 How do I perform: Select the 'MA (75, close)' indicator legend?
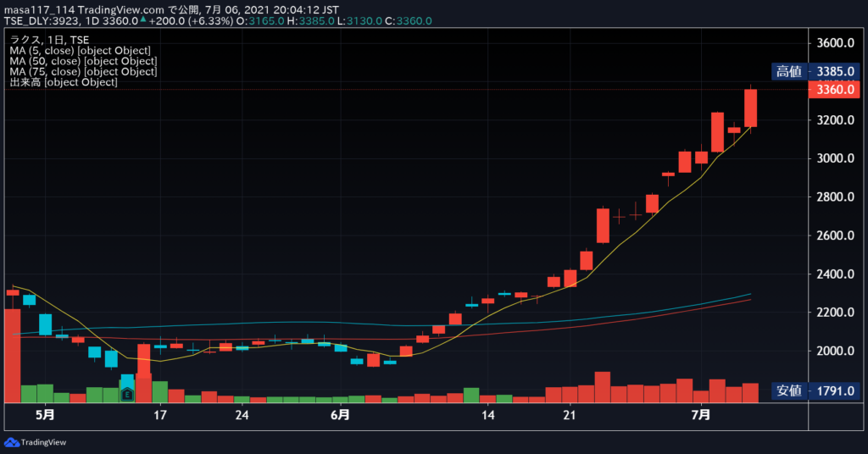(83, 71)
